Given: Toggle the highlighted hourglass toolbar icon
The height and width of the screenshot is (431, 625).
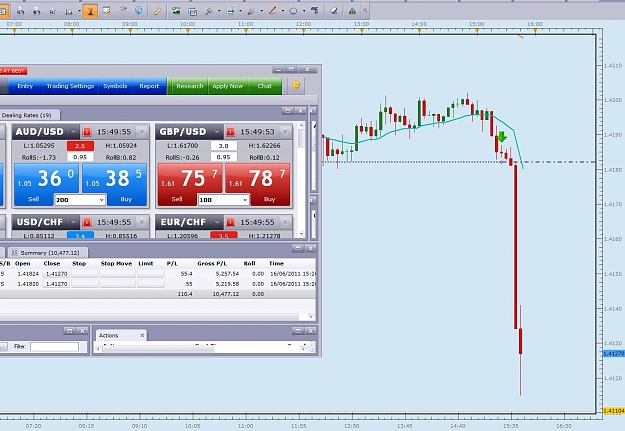Looking at the screenshot, I should [x=90, y=11].
